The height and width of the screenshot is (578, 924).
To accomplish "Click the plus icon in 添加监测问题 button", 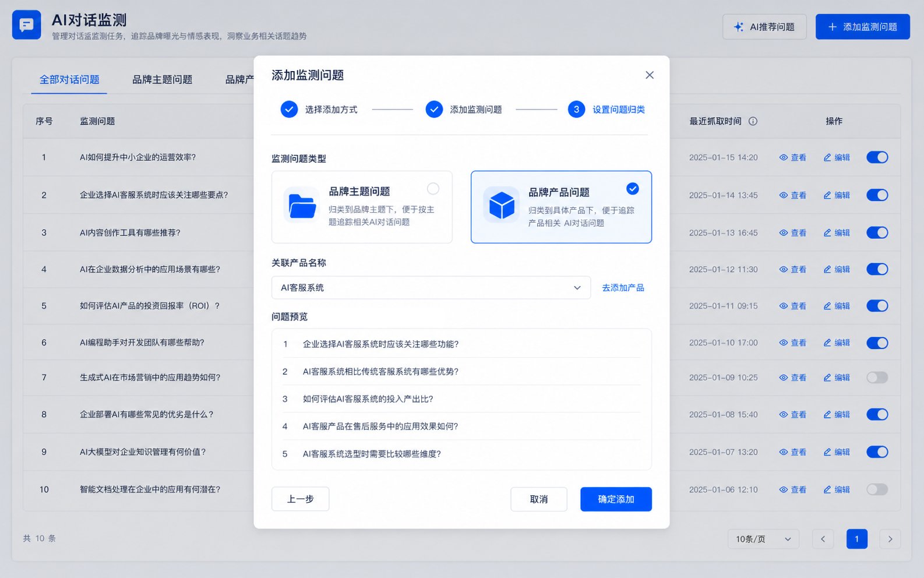I will click(x=833, y=27).
